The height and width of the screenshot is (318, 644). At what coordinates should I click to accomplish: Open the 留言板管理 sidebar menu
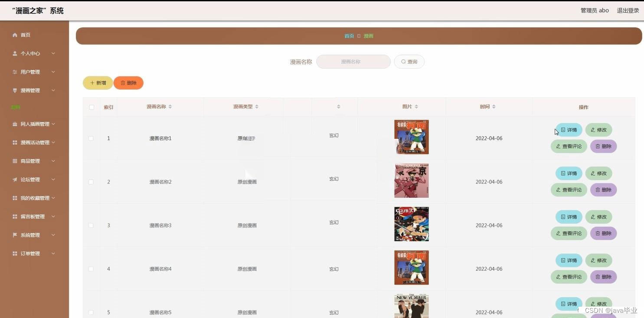click(x=34, y=216)
